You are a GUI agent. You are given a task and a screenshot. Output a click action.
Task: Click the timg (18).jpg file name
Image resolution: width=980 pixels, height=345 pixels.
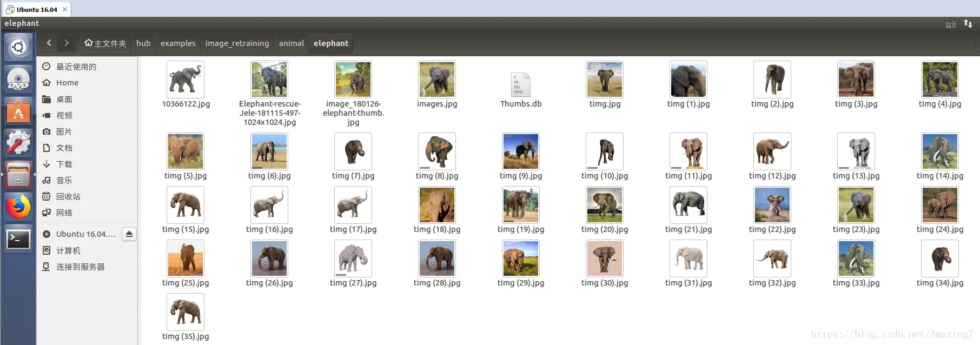pyautogui.click(x=437, y=229)
